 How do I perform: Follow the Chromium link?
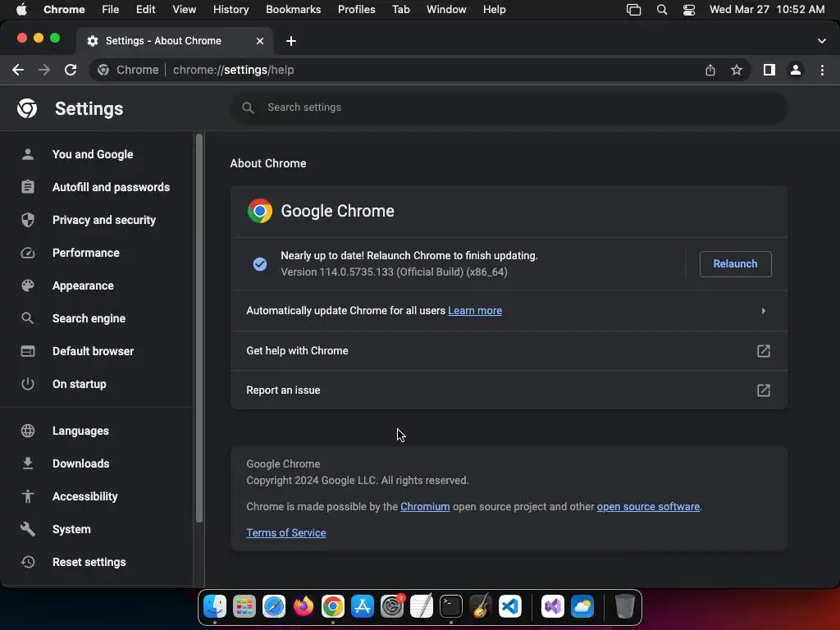[x=425, y=507]
